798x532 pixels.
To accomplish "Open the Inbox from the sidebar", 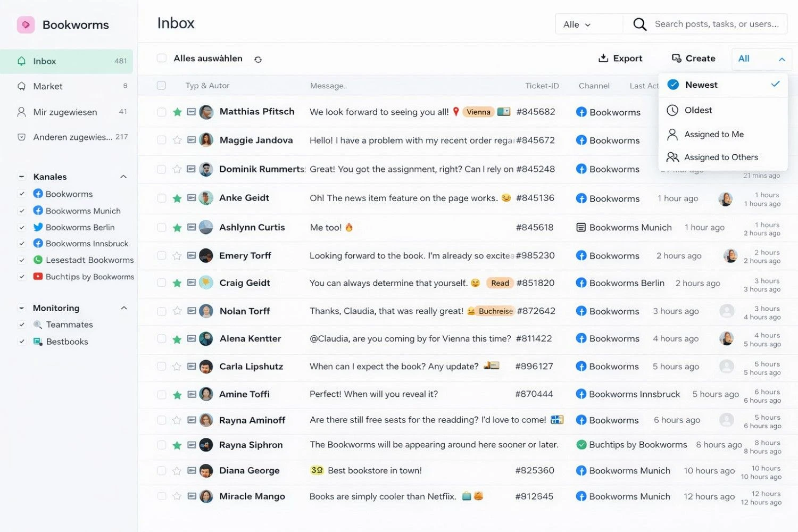I will click(x=44, y=61).
